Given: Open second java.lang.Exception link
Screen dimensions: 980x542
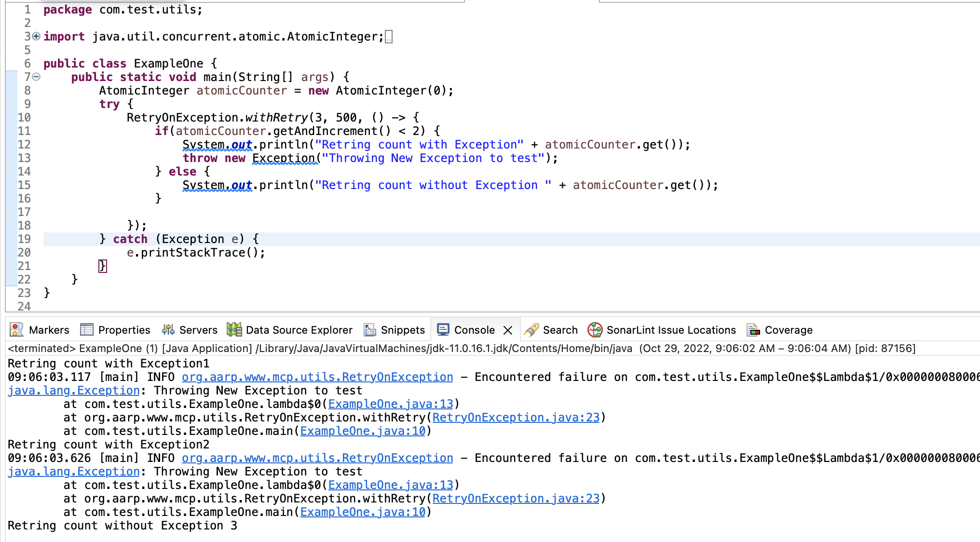Looking at the screenshot, I should point(74,472).
